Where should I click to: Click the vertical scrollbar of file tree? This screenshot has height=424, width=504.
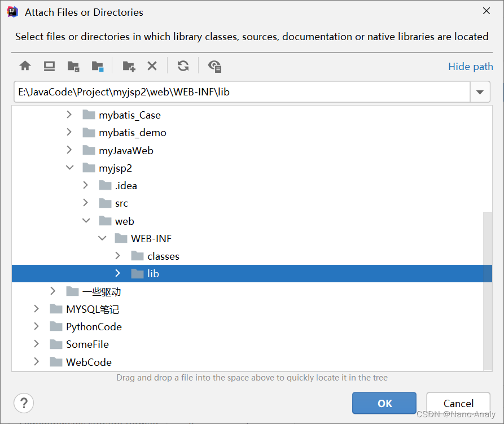coord(488,291)
